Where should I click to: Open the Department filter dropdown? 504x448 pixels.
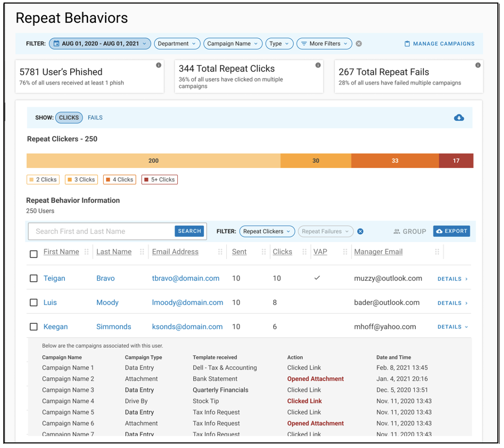pyautogui.click(x=177, y=43)
